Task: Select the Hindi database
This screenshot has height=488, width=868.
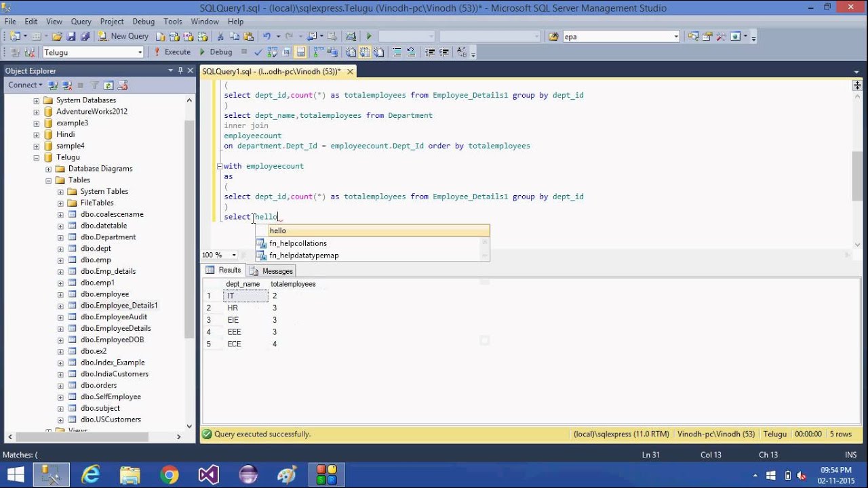Action: click(66, 134)
